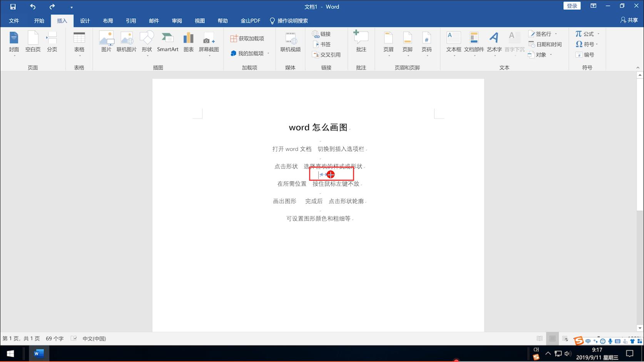Click the language indicator 中文(中国)

pos(94,339)
